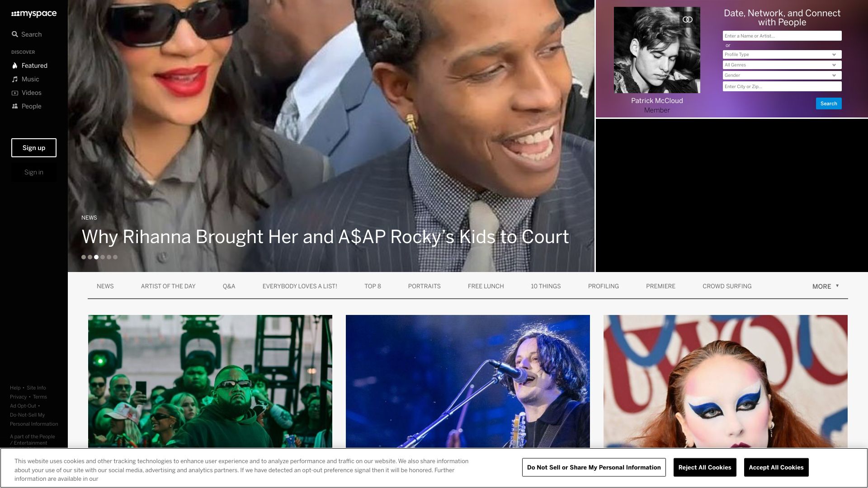Click the Enter City or Zip field

pos(782,87)
